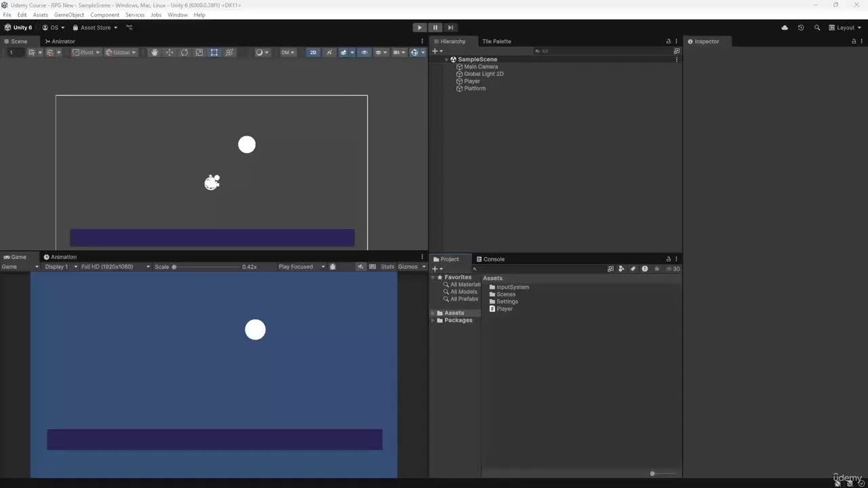Switch to the Animation tab
868x488 pixels.
60,257
